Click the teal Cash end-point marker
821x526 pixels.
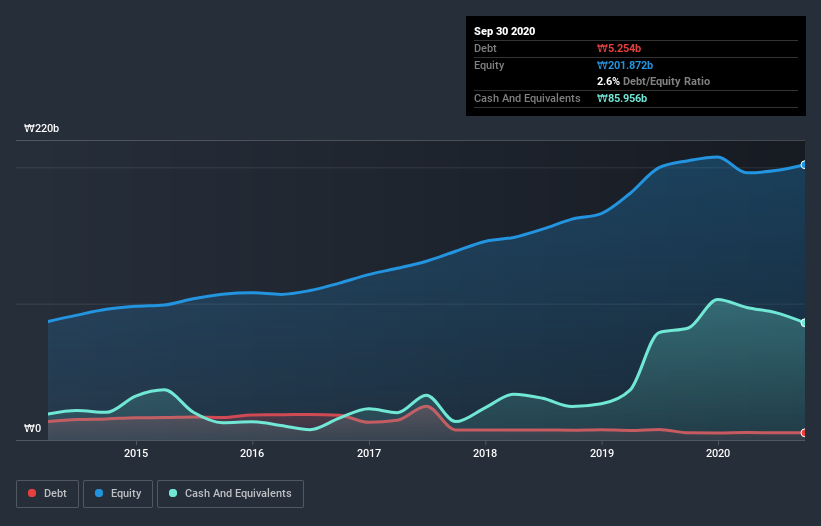click(804, 323)
